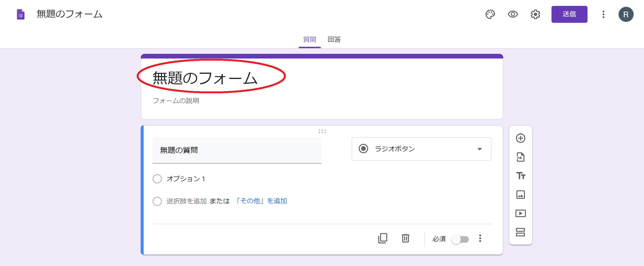Add title and description with Tt icon
The height and width of the screenshot is (266, 644).
(x=520, y=176)
